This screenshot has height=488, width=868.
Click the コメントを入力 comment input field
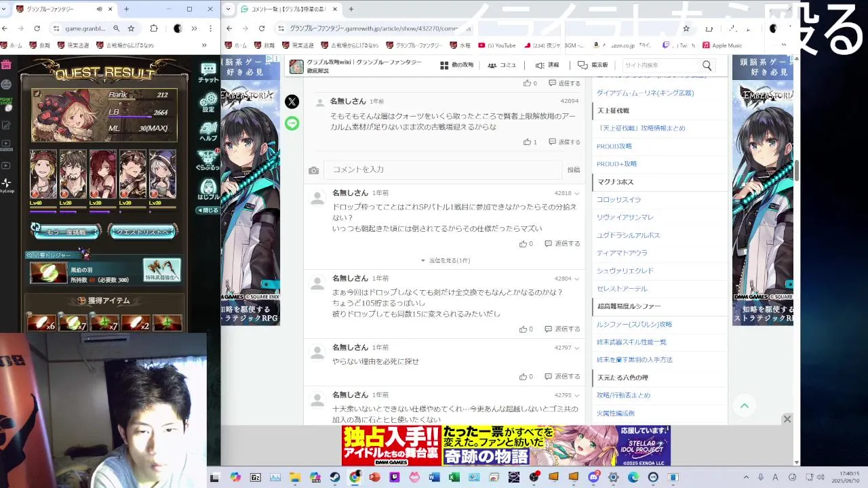pos(443,169)
